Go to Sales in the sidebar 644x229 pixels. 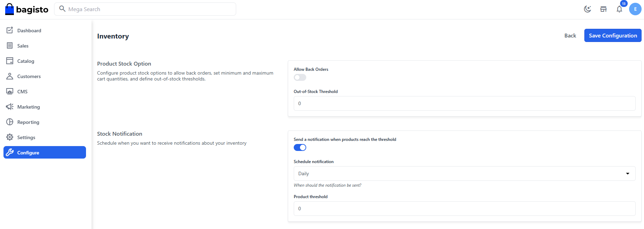point(23,46)
